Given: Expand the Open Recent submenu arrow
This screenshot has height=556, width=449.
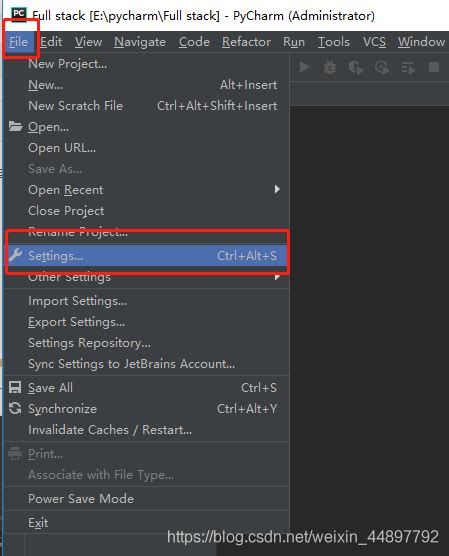Looking at the screenshot, I should click(277, 189).
